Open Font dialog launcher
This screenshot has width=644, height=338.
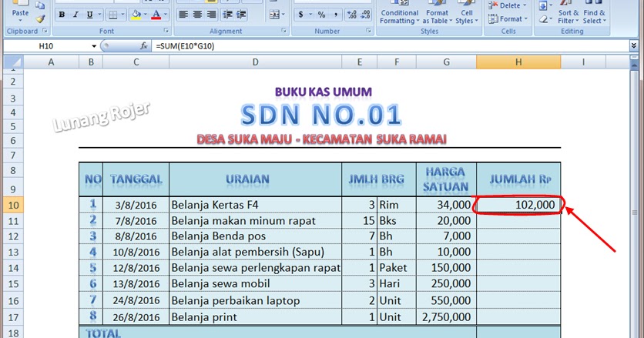tap(166, 31)
